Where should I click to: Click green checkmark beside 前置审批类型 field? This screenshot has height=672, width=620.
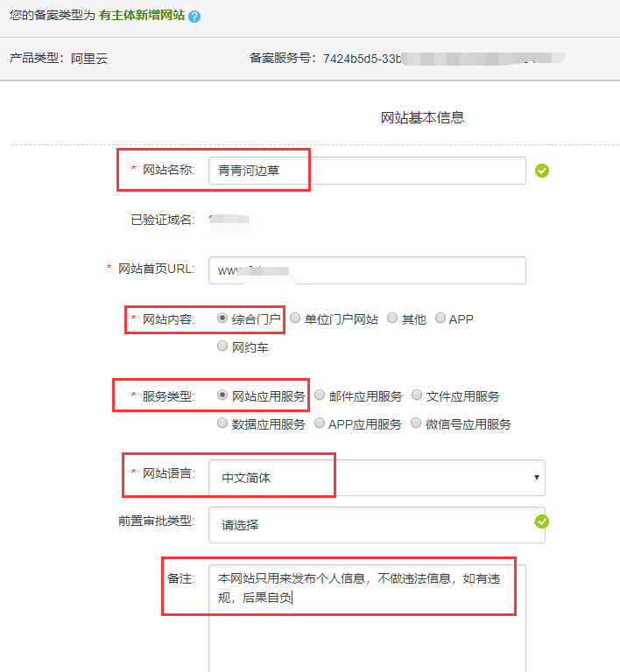point(542,521)
